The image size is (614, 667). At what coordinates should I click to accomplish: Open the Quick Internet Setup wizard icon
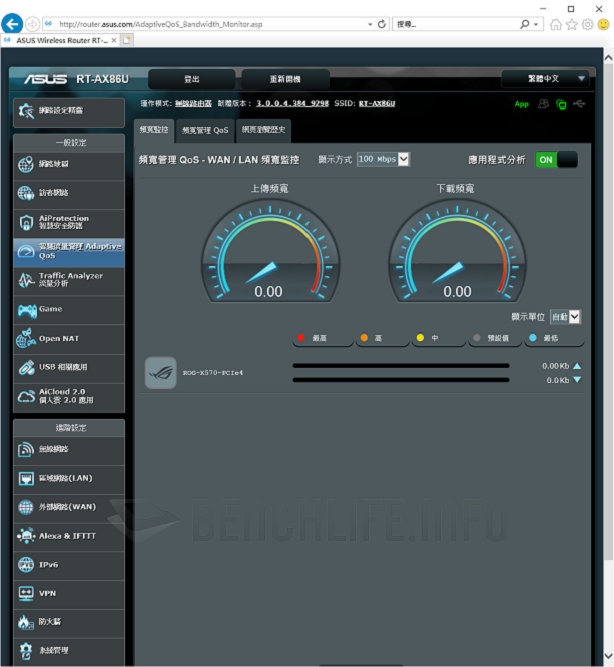(x=26, y=111)
